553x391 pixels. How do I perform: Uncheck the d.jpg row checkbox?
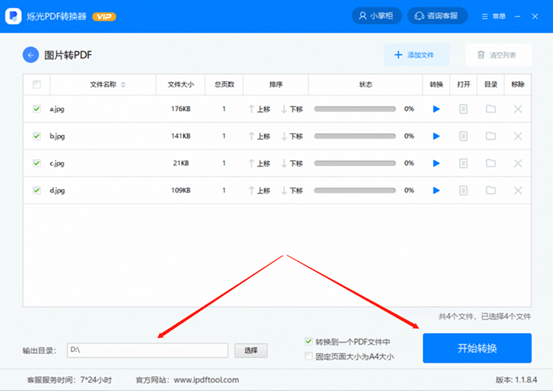(x=37, y=190)
